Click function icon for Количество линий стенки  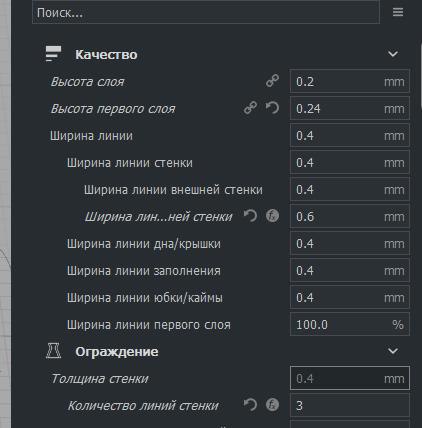272,405
